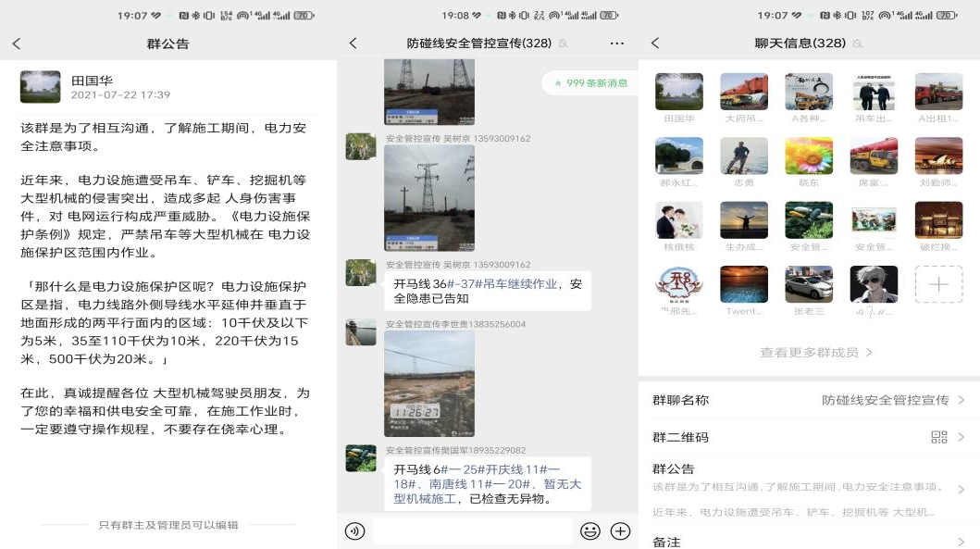Tap 田国华 avatar in member grid
980x549 pixels.
pos(678,93)
